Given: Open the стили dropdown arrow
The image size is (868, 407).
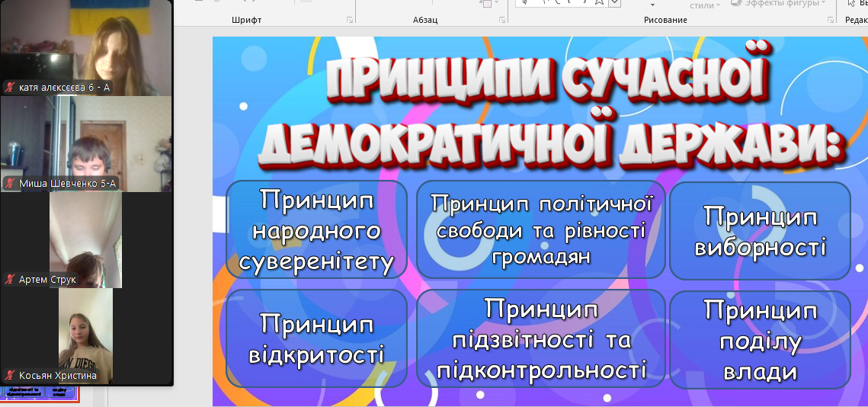Looking at the screenshot, I should pos(718,5).
